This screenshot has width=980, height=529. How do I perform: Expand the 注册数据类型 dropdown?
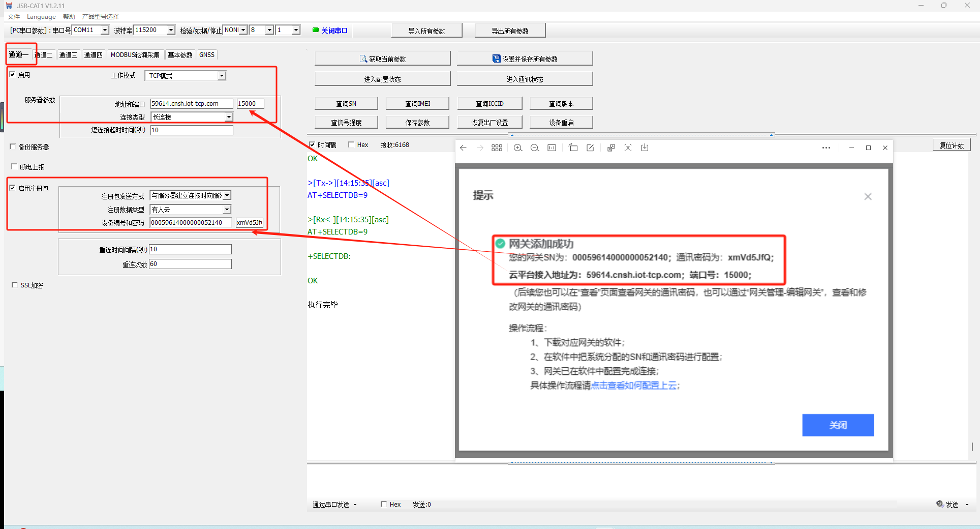pos(227,210)
